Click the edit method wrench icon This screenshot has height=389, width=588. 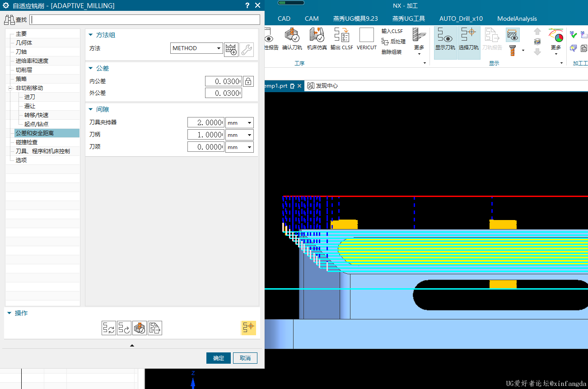(247, 49)
